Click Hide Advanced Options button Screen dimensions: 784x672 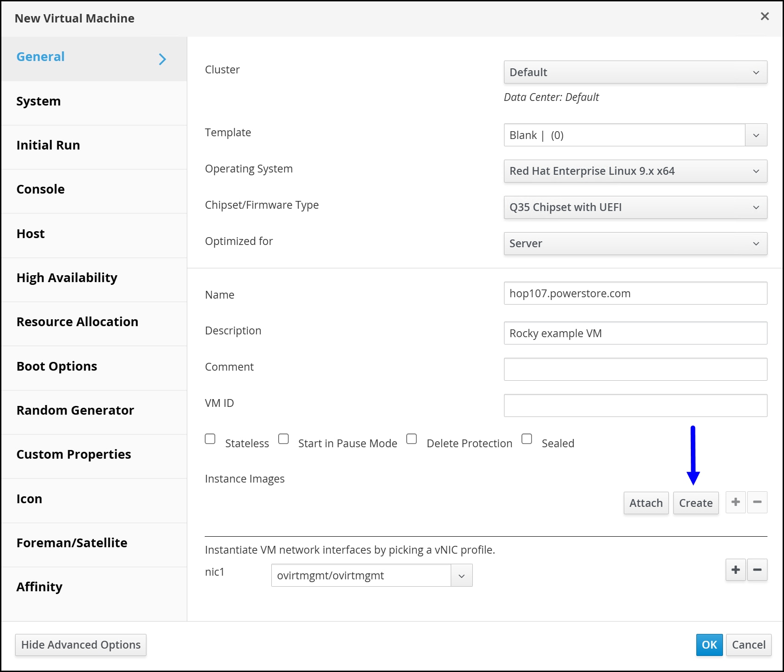pyautogui.click(x=81, y=644)
